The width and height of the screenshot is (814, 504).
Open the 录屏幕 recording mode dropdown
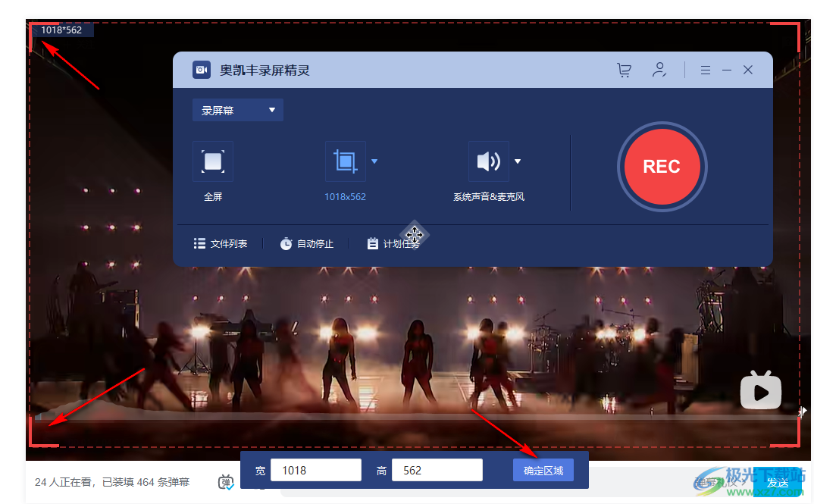pos(238,110)
